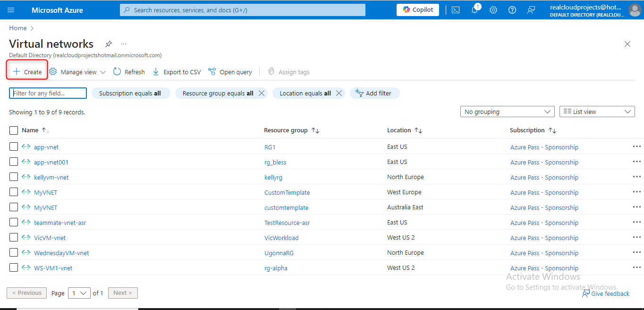
Task: Open the List view dropdown
Action: point(597,112)
